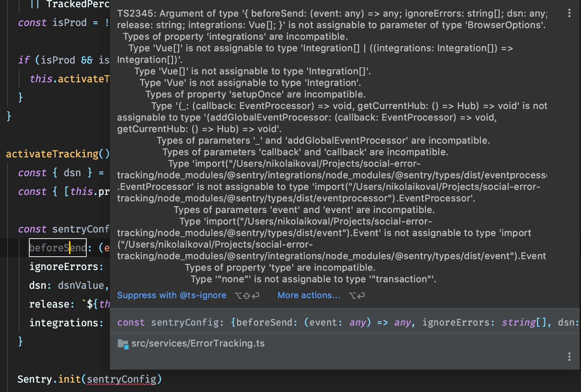Image resolution: width=581 pixels, height=392 pixels.
Task: Click the 'More actions...' link
Action: click(x=309, y=295)
